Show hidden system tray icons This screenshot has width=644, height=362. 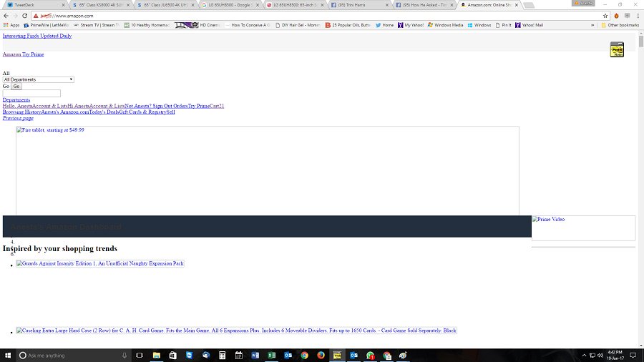tap(584, 356)
